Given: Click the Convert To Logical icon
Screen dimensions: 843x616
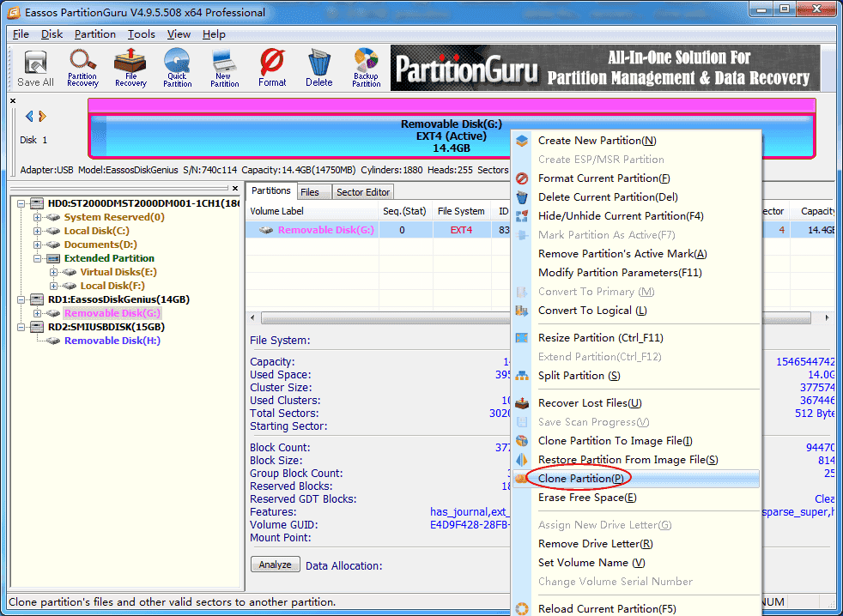Looking at the screenshot, I should click(522, 311).
